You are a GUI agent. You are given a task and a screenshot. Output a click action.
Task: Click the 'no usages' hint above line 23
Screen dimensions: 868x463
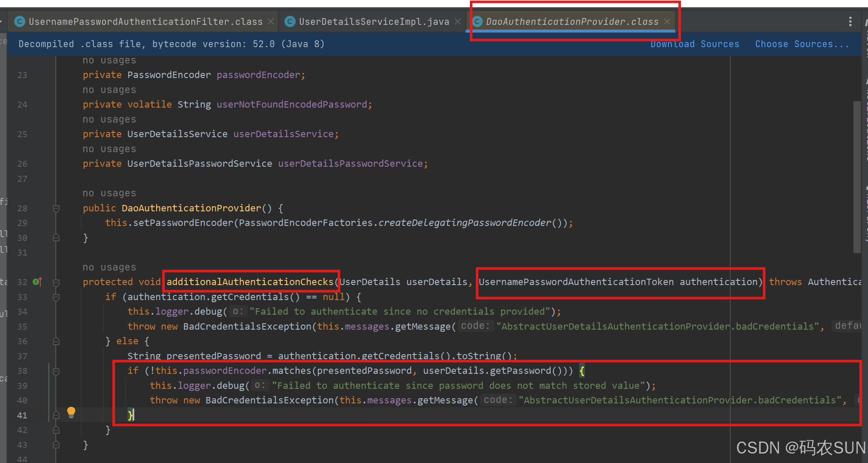click(109, 60)
